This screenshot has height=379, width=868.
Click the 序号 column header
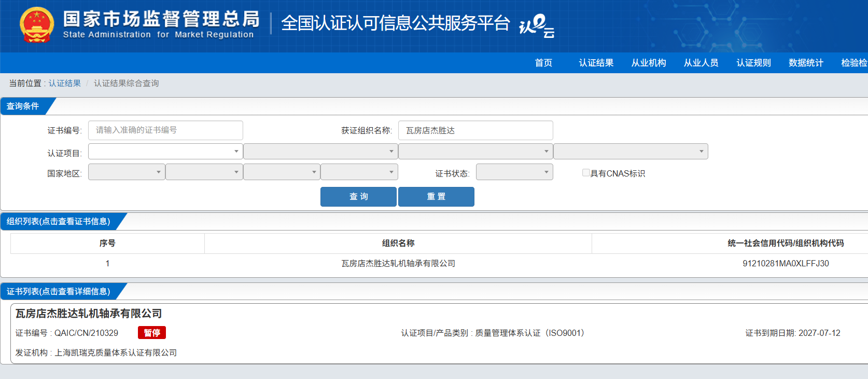(107, 243)
